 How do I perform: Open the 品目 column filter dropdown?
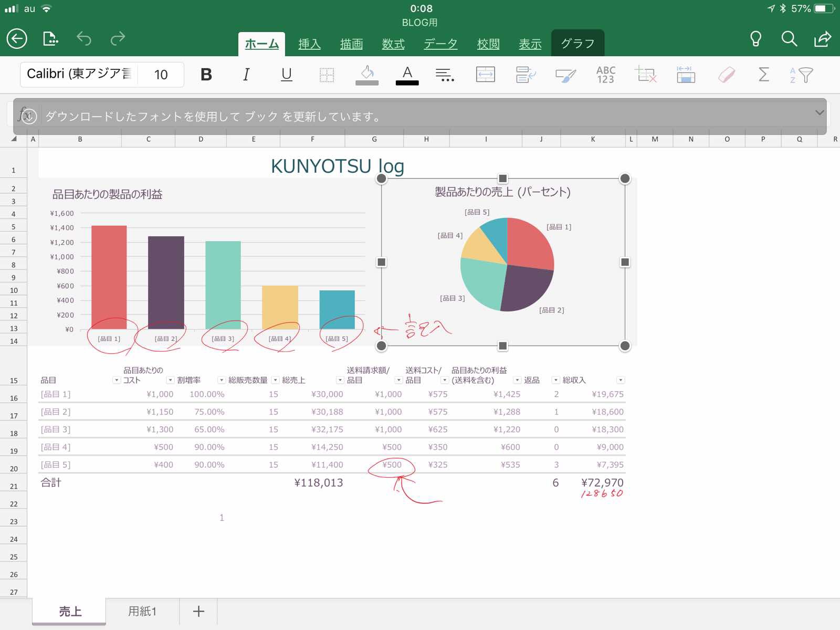tap(117, 380)
